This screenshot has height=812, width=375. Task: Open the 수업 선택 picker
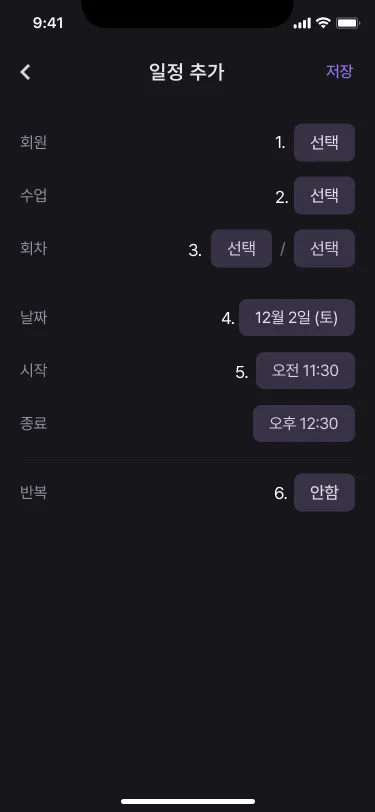point(324,195)
